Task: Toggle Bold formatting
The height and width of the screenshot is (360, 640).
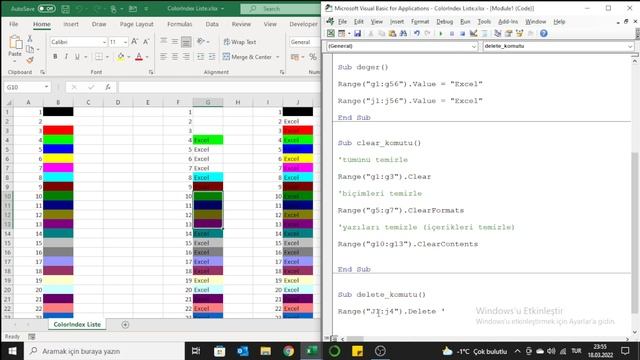Action: tap(55, 57)
